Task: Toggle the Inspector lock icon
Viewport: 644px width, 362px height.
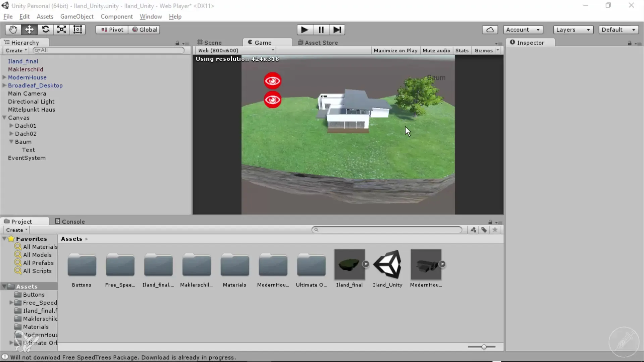Action: pos(630,43)
